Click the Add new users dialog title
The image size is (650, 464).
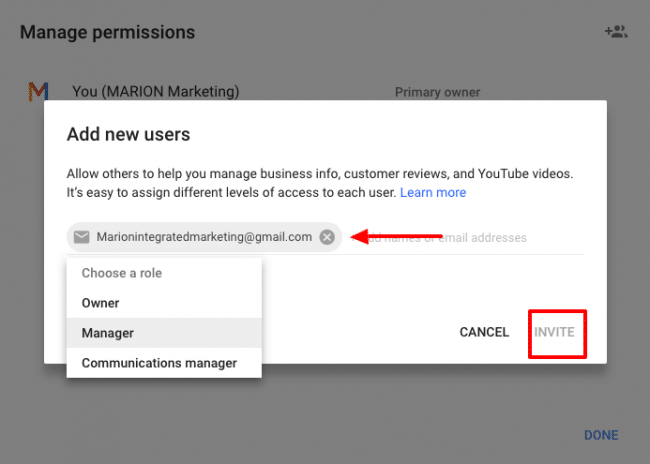coord(128,134)
